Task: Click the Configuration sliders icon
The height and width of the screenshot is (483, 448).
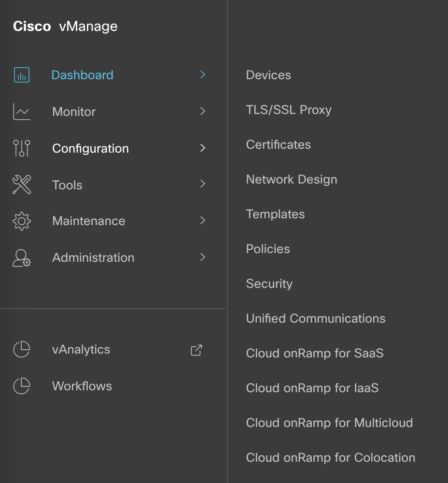Action: (22, 148)
